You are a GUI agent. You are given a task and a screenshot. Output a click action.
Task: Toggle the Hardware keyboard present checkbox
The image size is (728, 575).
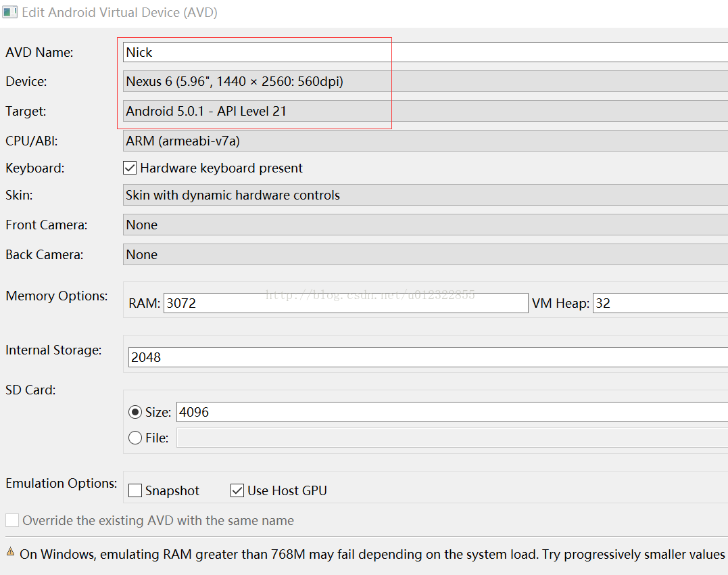pyautogui.click(x=130, y=168)
